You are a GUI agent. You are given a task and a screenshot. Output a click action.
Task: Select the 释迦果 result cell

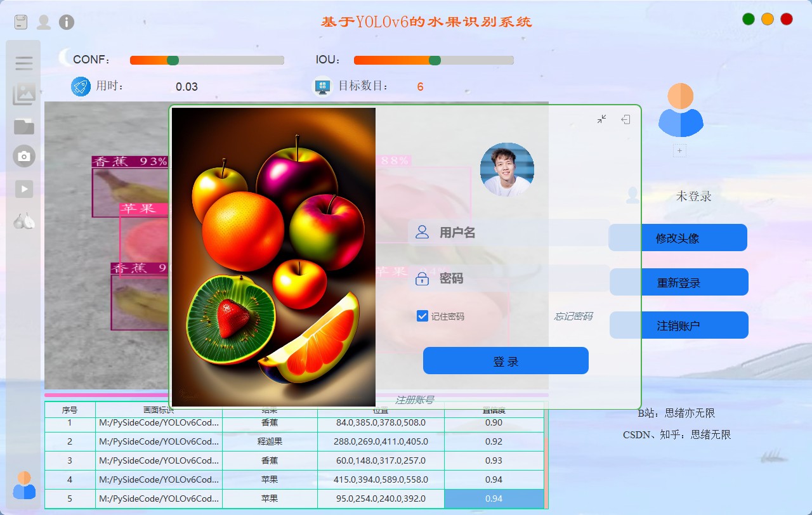point(270,441)
